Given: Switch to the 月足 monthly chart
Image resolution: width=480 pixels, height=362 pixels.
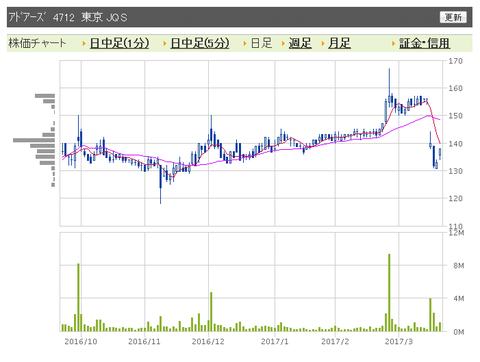Looking at the screenshot, I should coord(339,43).
